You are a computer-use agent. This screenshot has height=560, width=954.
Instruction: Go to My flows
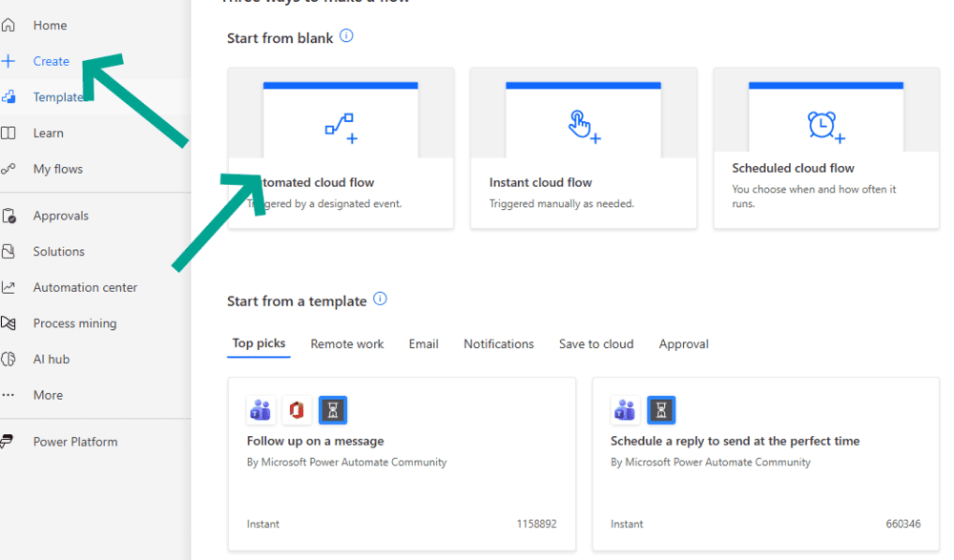coord(58,169)
